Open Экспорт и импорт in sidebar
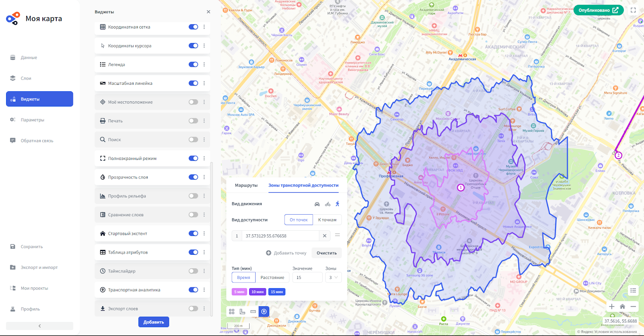 click(x=39, y=267)
